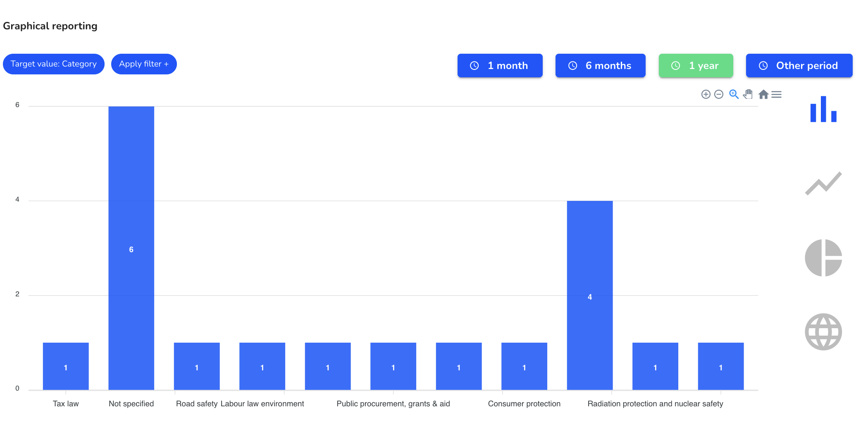
Task: Click the Tax law bar
Action: (x=66, y=366)
